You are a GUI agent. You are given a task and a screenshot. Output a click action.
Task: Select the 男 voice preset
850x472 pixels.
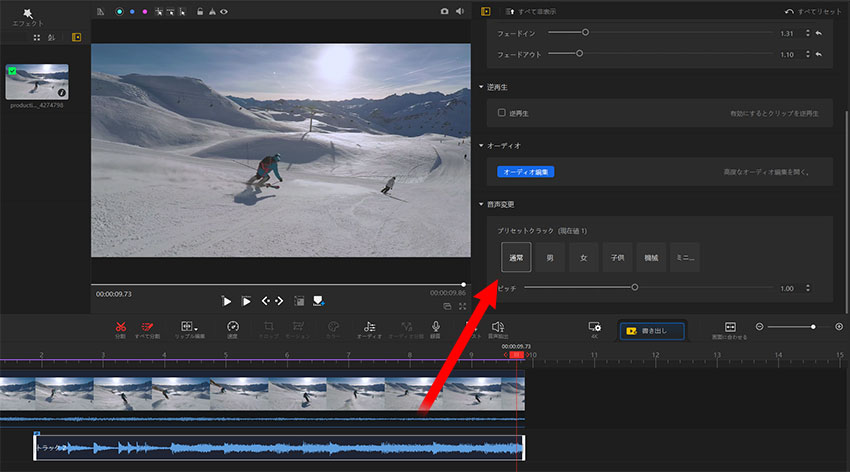(550, 257)
